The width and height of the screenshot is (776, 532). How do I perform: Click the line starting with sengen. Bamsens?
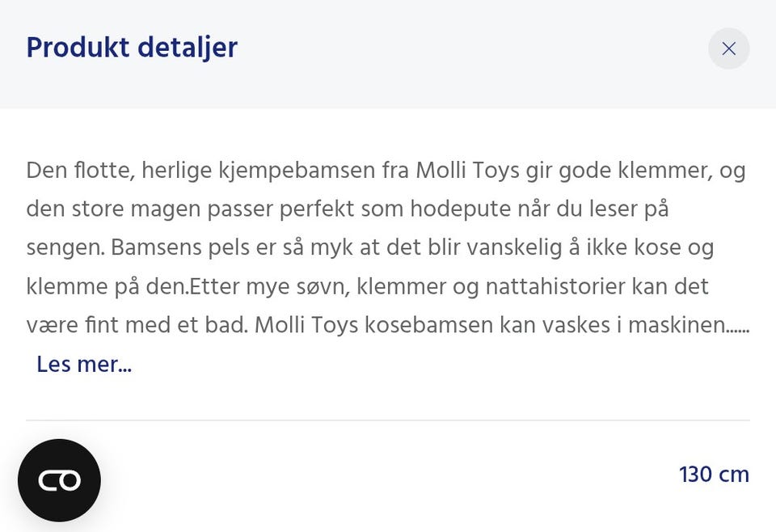(370, 247)
